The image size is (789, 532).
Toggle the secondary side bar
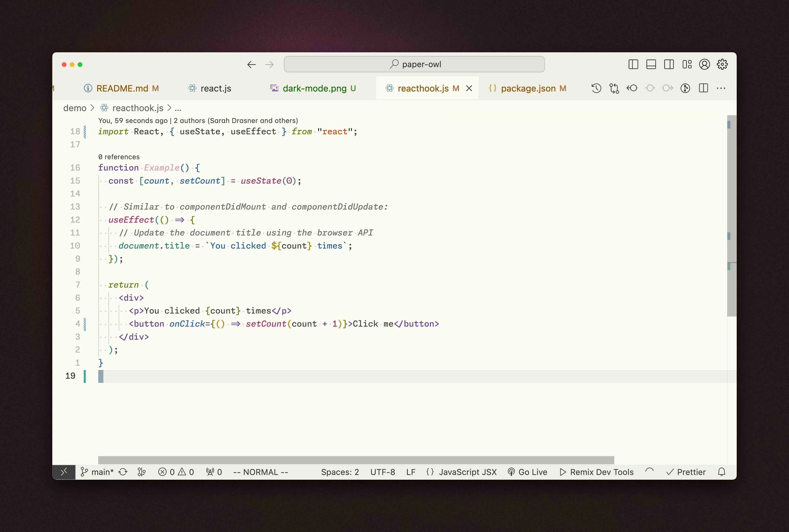(669, 64)
